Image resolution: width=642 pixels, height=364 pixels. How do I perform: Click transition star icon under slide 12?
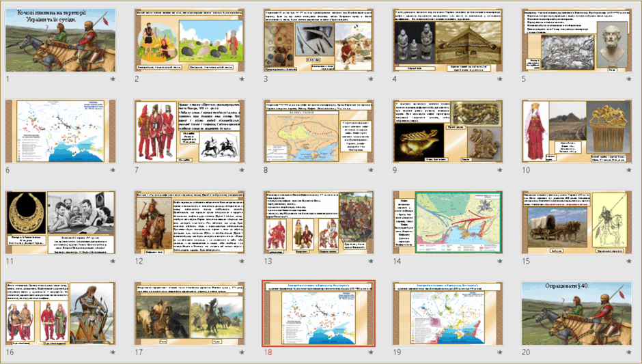point(242,262)
